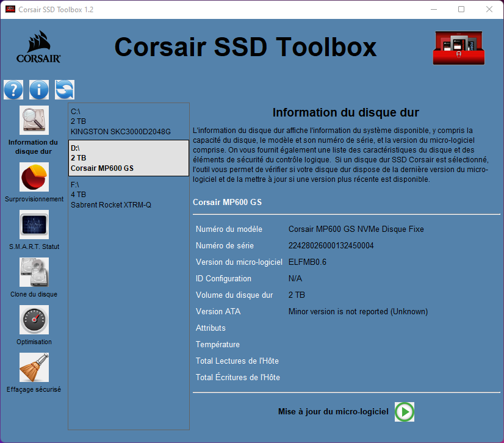This screenshot has height=443, width=504.
Task: Click 'Numéro du modèle' label
Action: point(229,229)
